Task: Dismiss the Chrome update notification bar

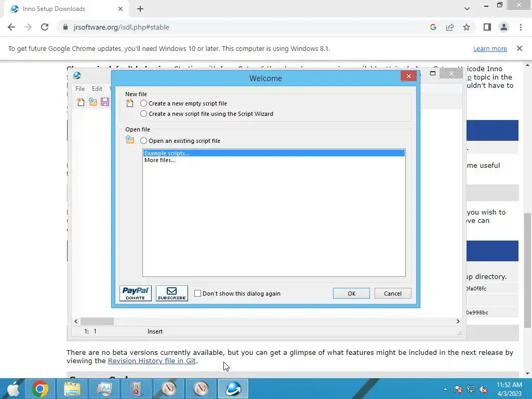Action: tap(520, 48)
